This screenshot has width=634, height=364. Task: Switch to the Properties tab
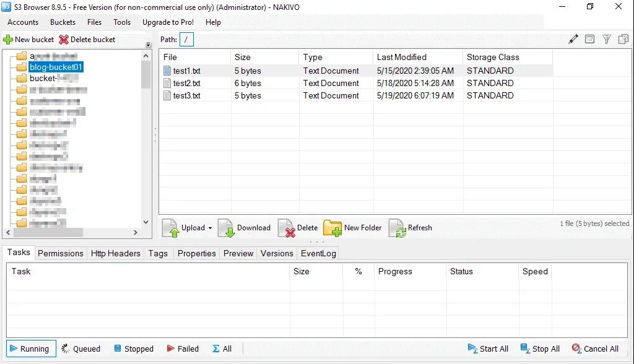coord(196,254)
